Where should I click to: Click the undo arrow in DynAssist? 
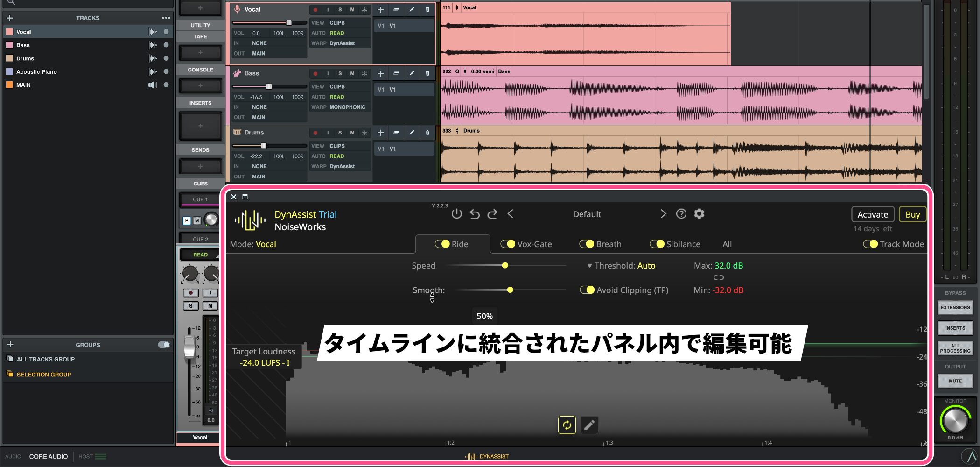[475, 214]
